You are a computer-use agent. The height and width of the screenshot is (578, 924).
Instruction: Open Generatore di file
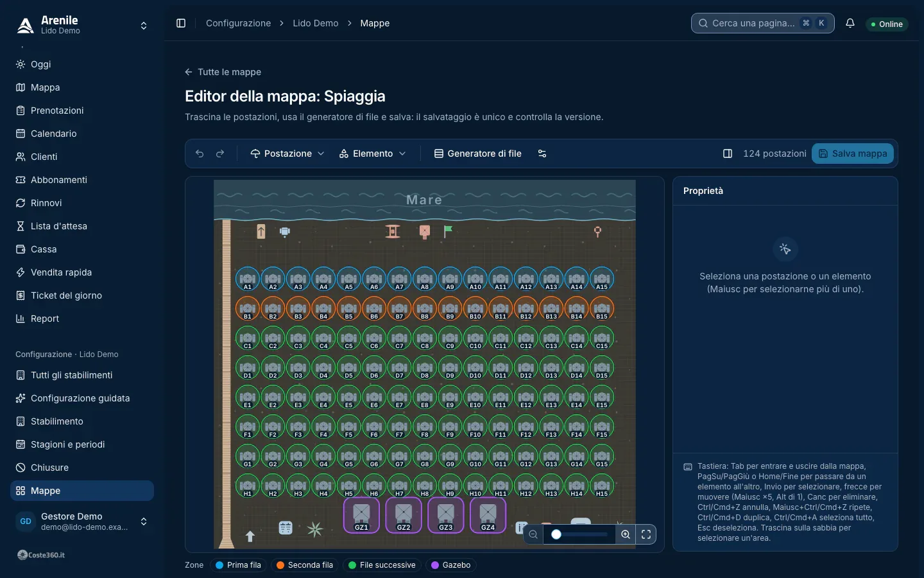478,153
